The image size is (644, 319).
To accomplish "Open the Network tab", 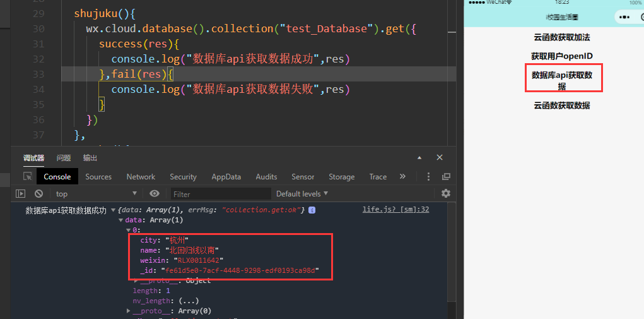I will pos(141,177).
